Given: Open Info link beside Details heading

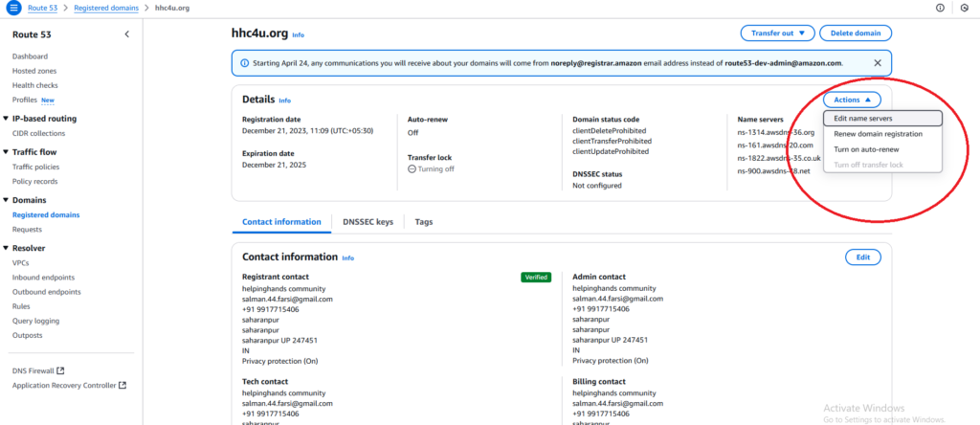Looking at the screenshot, I should (284, 101).
